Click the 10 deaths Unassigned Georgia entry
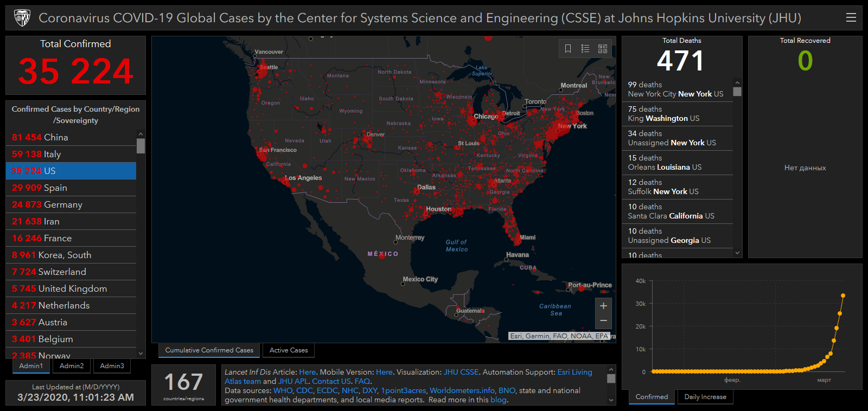The height and width of the screenshot is (411, 868). [678, 236]
